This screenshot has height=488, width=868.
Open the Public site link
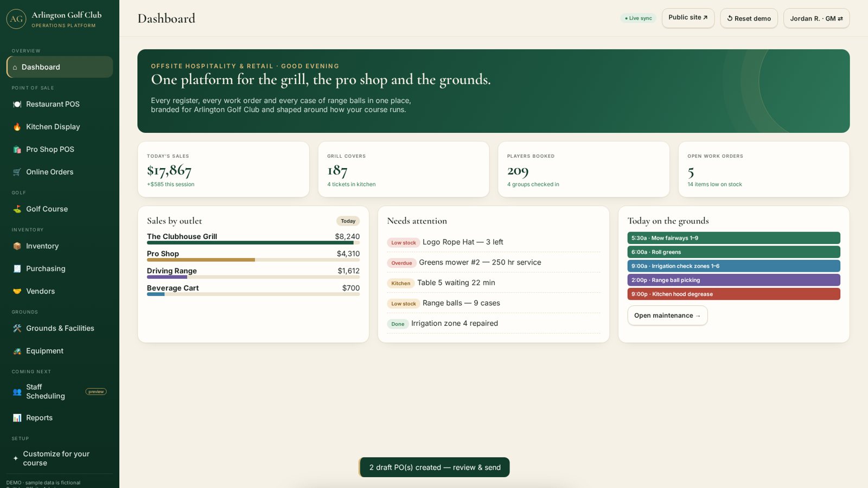point(688,18)
